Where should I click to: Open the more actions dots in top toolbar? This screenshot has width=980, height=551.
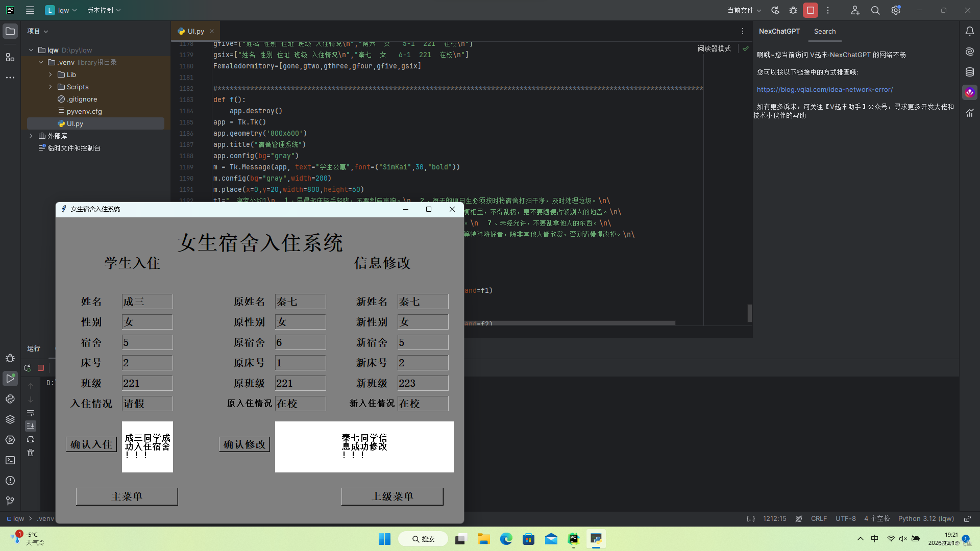coord(828,10)
